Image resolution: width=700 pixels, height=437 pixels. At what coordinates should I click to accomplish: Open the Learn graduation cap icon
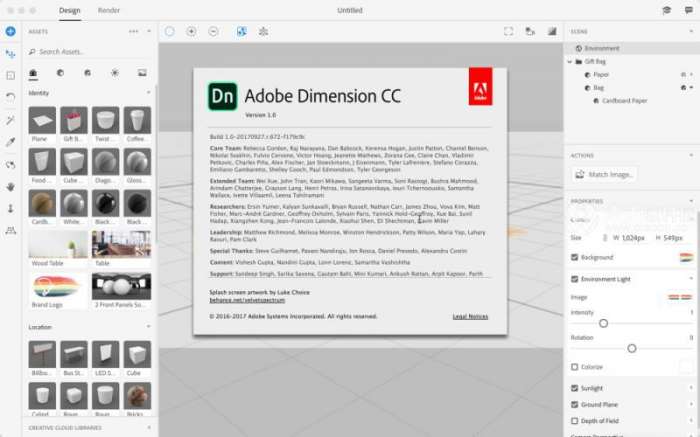(667, 10)
